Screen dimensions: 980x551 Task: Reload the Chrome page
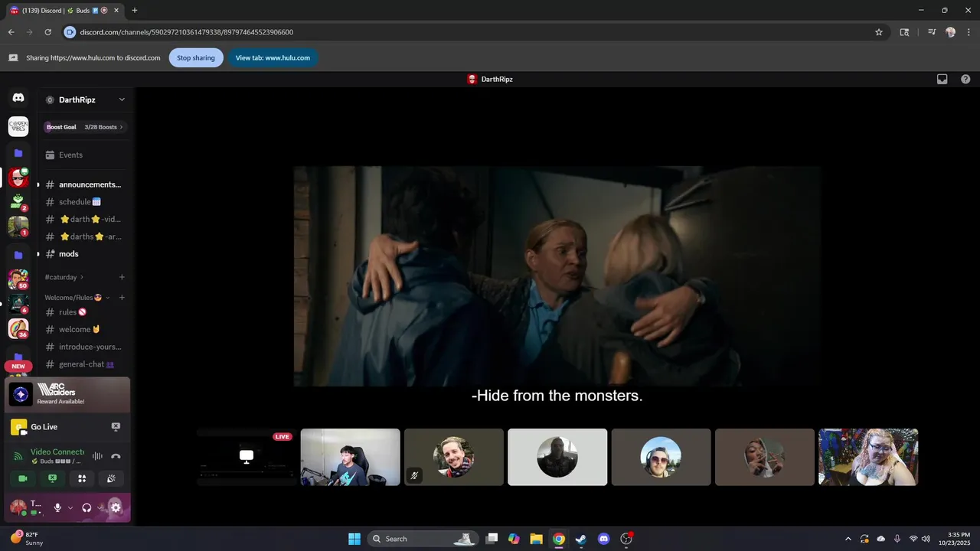pos(47,32)
